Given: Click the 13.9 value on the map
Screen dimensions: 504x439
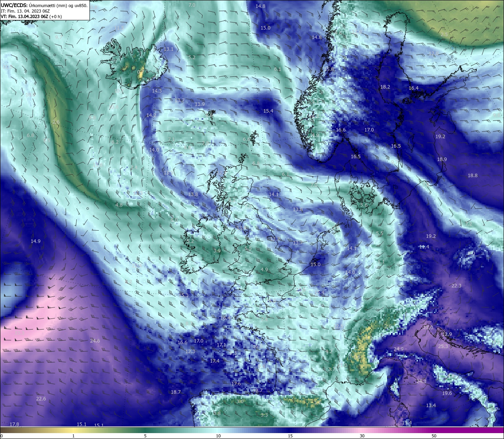Looking at the screenshot, I should pyautogui.click(x=200, y=104).
